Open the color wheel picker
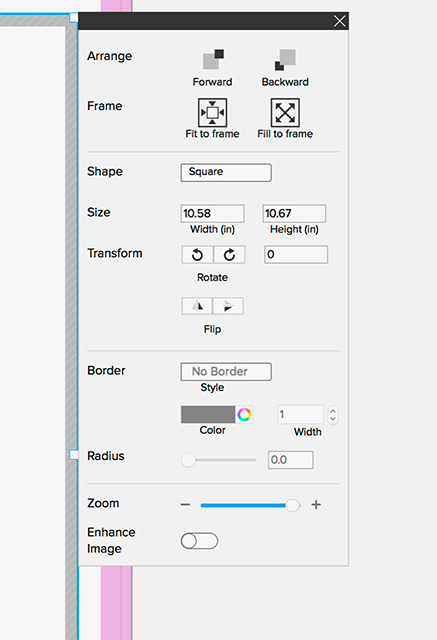The image size is (437, 640). pos(244,415)
